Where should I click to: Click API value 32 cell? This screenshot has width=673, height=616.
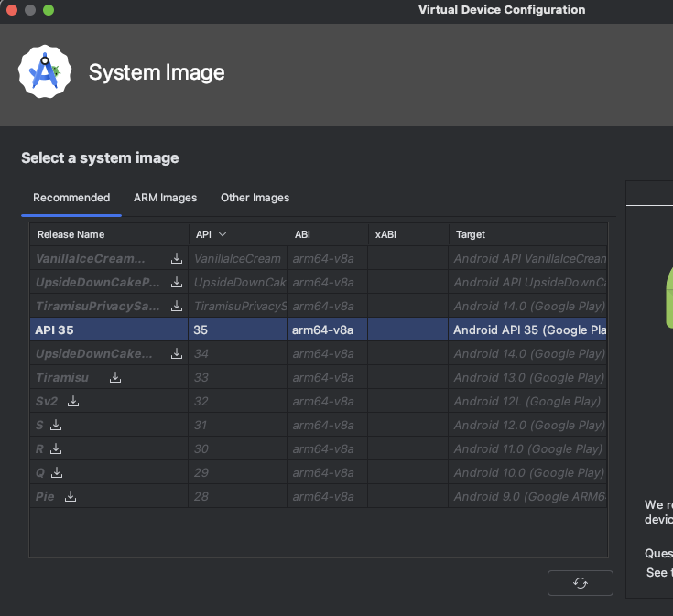[238, 402]
